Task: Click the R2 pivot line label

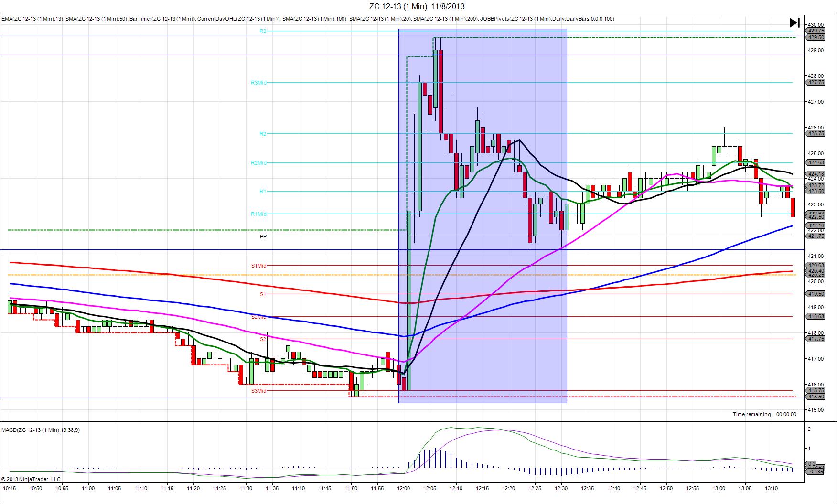Action: click(263, 134)
